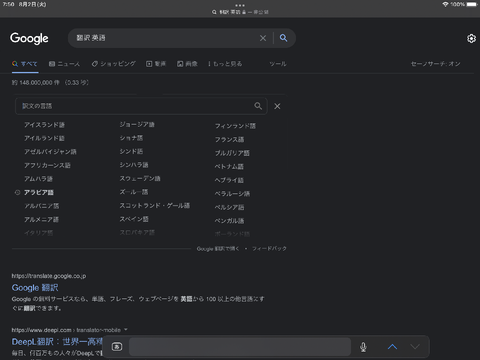Image resolution: width=480 pixels, height=360 pixels.
Task: Go to previous match with up chevron
Action: click(x=392, y=347)
